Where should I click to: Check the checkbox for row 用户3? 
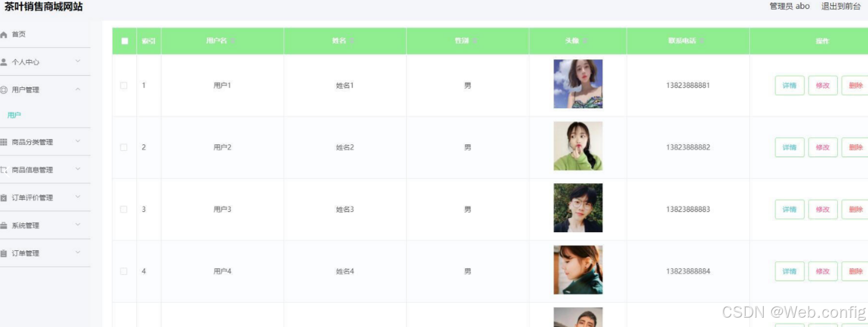click(x=124, y=209)
